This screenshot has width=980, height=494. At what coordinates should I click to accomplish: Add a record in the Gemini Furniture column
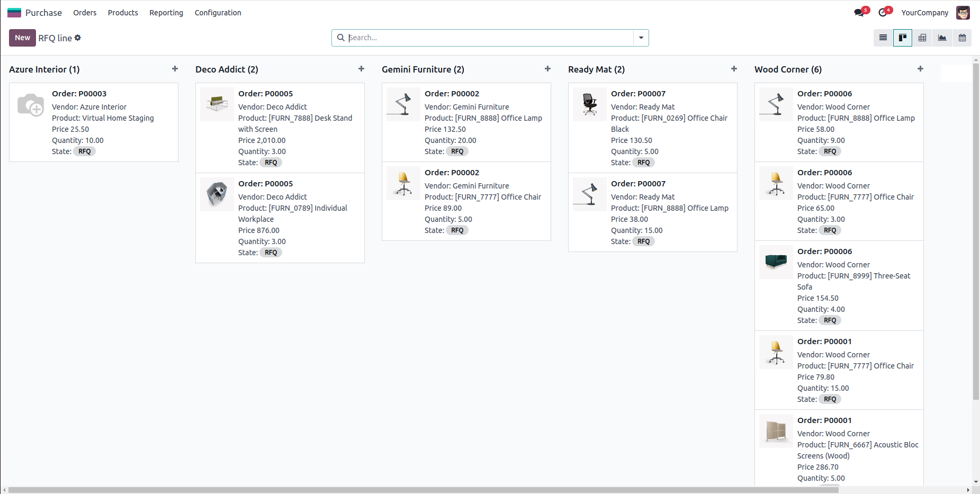point(547,69)
